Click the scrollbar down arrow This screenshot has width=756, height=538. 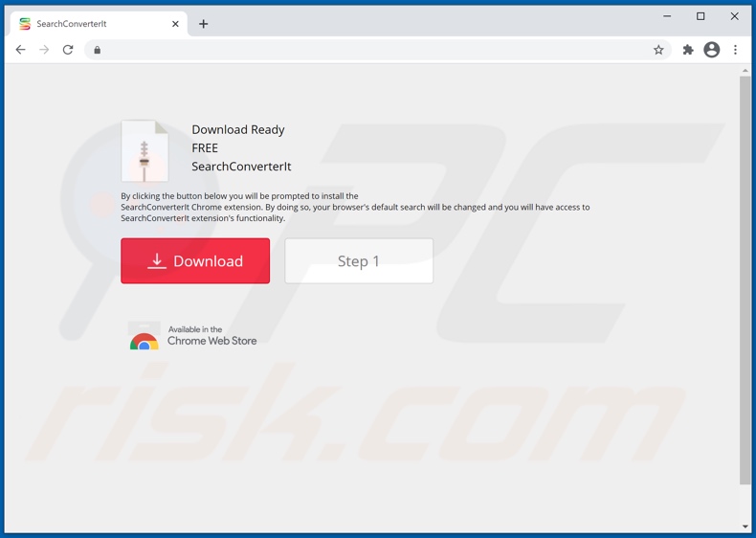point(745,527)
